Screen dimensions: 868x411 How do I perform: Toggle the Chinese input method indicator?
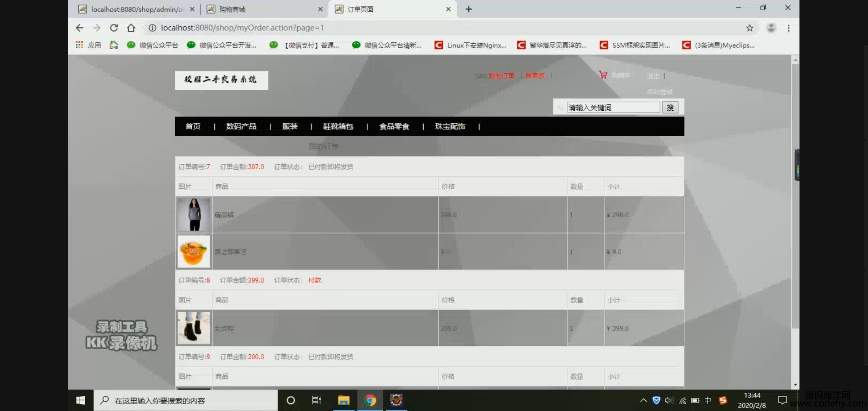(x=707, y=400)
